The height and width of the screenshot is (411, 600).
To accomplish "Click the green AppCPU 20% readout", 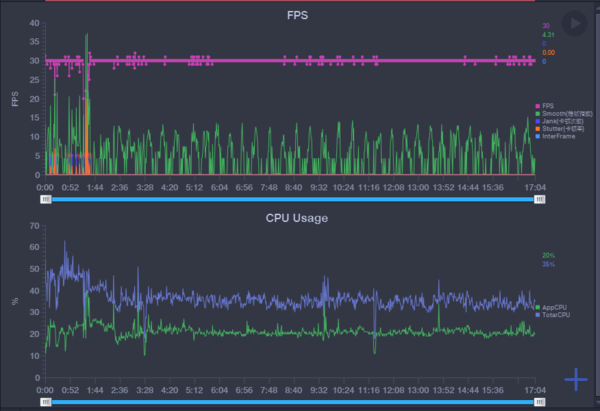I will pyautogui.click(x=548, y=256).
